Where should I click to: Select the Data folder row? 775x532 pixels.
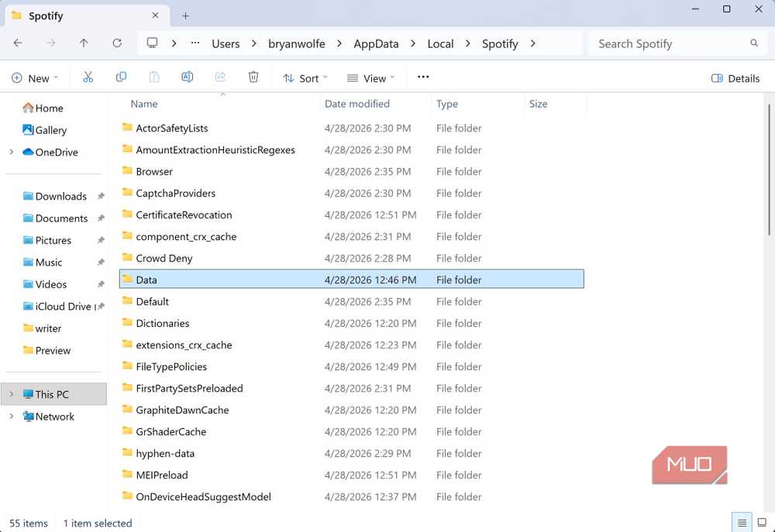[x=351, y=279]
